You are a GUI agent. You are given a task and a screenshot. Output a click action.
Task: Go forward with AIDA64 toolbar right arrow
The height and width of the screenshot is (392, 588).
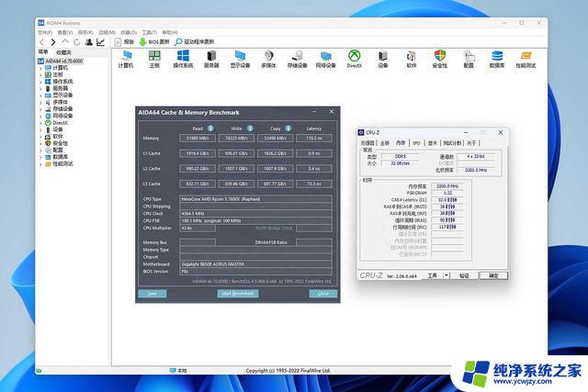coord(53,42)
